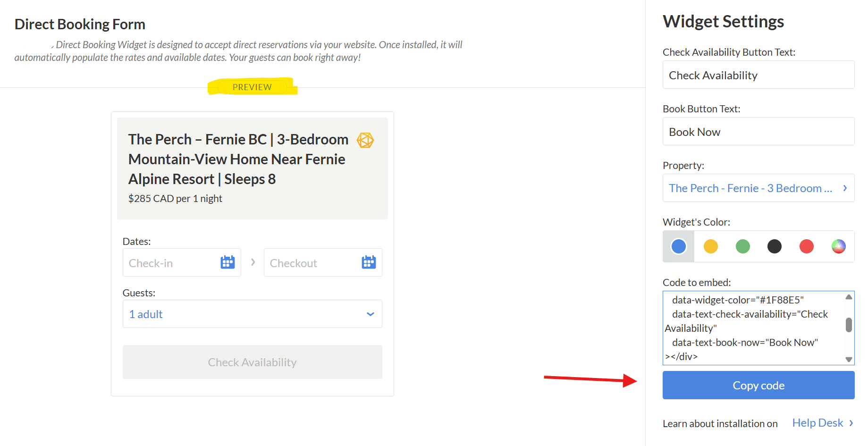Click the Check Availability preview button
The height and width of the screenshot is (446, 868).
pyautogui.click(x=253, y=362)
